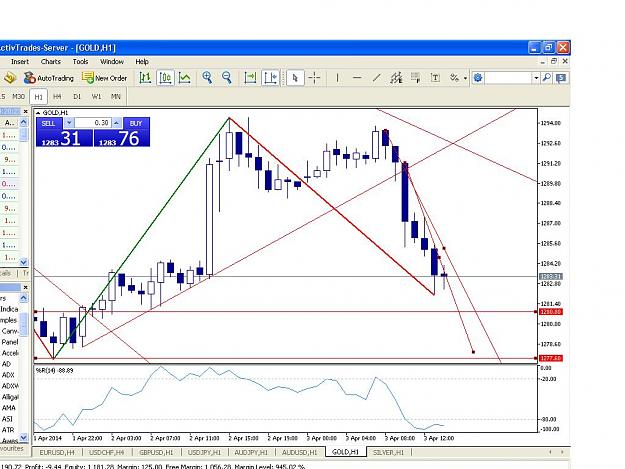This screenshot has width=625, height=469.
Task: Select the M30 timeframe
Action: (18, 96)
